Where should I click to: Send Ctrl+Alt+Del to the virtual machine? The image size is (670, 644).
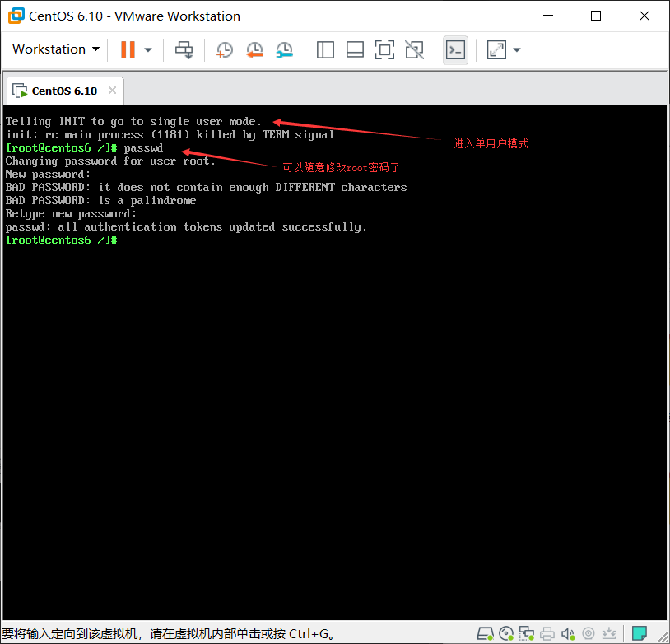[x=184, y=50]
